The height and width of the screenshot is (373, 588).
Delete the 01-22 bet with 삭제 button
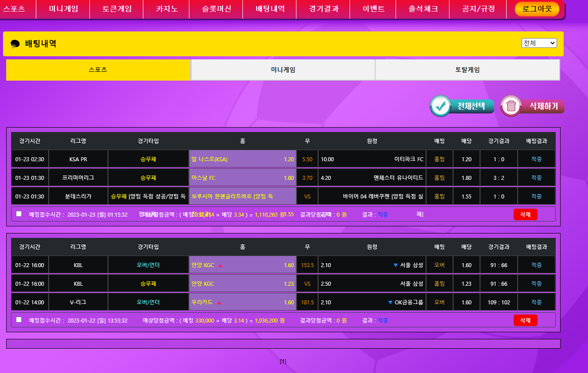coord(525,320)
